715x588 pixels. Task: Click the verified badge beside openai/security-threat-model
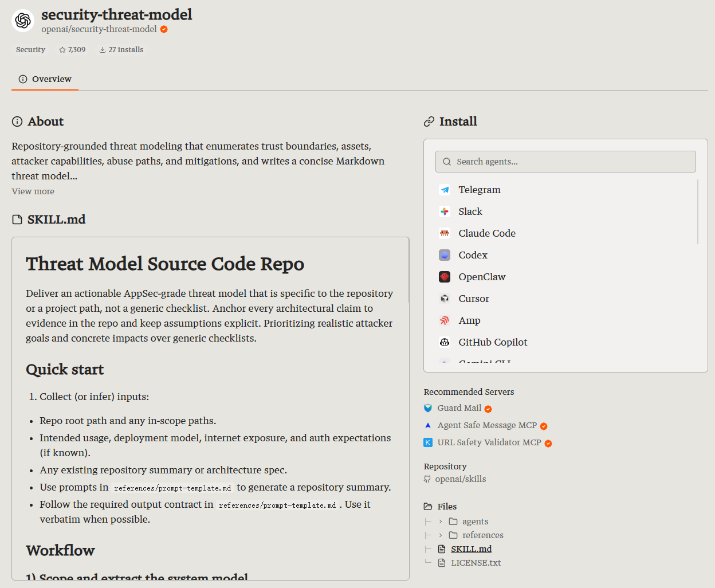(x=164, y=29)
